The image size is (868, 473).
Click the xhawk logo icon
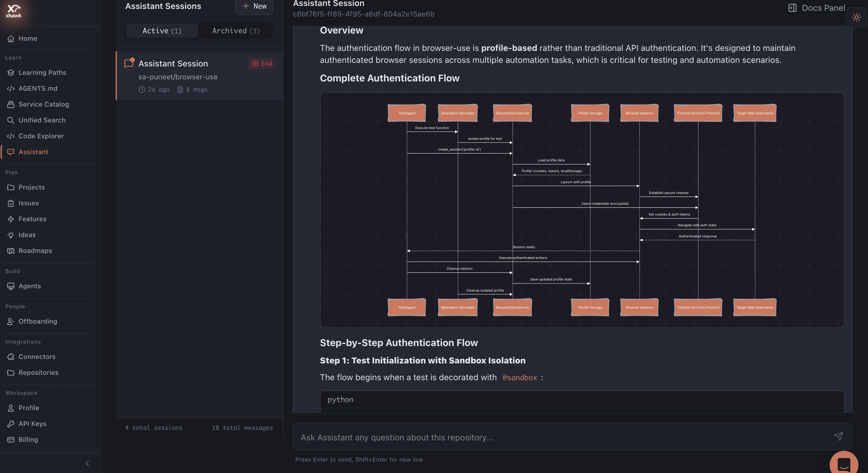tap(13, 11)
